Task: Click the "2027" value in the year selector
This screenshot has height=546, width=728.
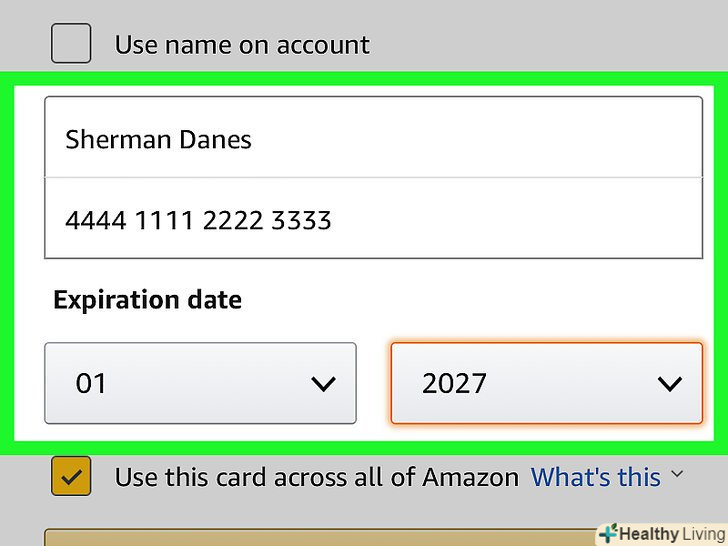Action: coord(453,383)
